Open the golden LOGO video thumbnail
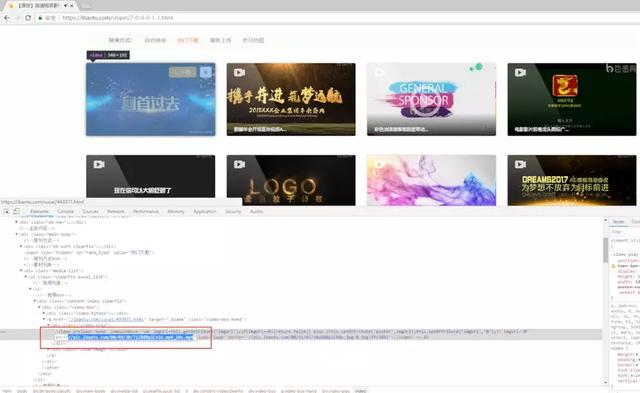The height and width of the screenshot is (393, 640). [291, 180]
